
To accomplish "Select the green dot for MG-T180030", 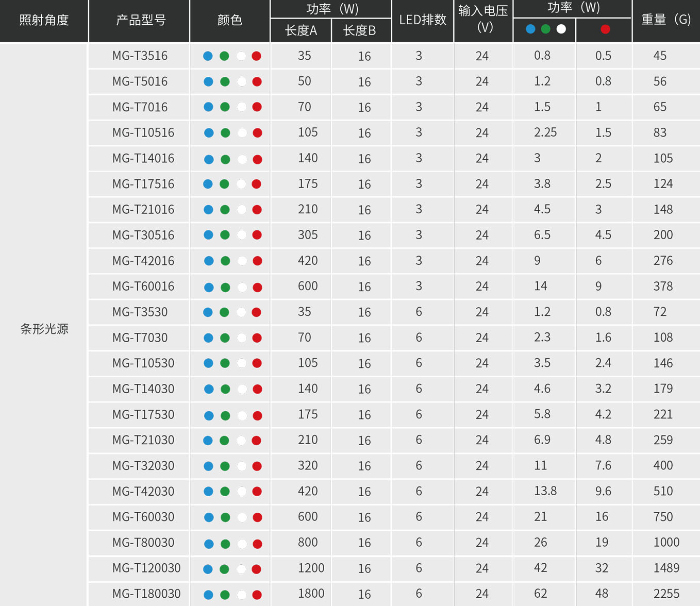I will pyautogui.click(x=225, y=595).
